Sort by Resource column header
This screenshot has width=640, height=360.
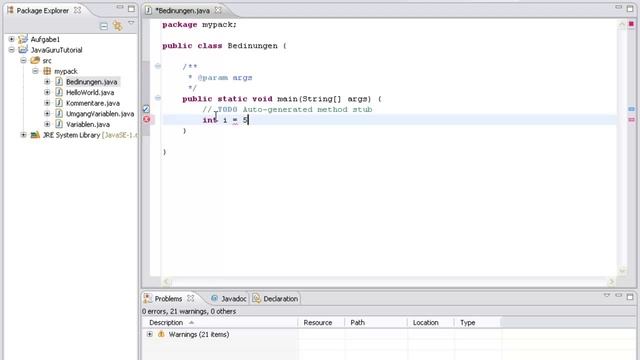click(x=322, y=322)
